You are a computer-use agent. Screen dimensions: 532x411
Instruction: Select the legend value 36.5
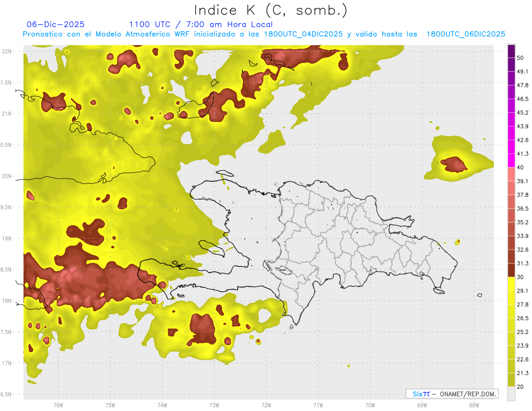[523, 208]
